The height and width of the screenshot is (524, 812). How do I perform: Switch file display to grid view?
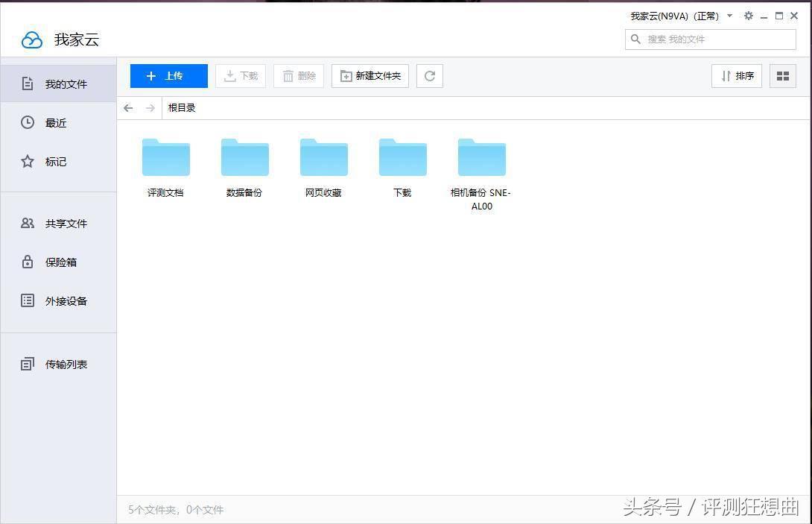(x=782, y=75)
